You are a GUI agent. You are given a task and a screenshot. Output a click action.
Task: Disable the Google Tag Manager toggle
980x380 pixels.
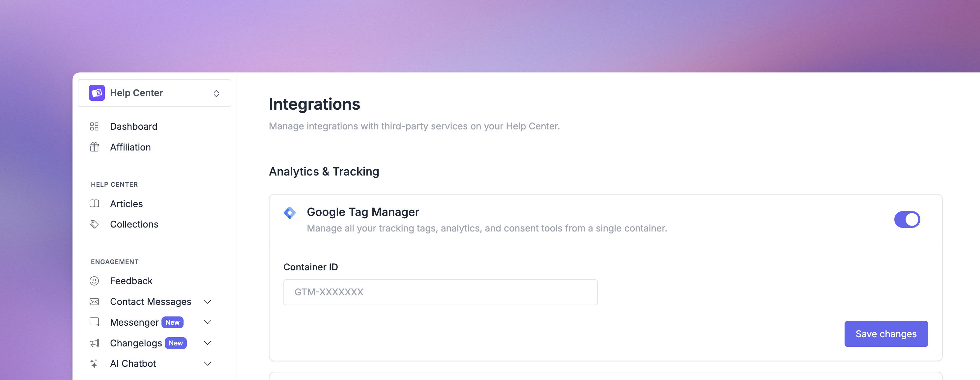pos(907,220)
